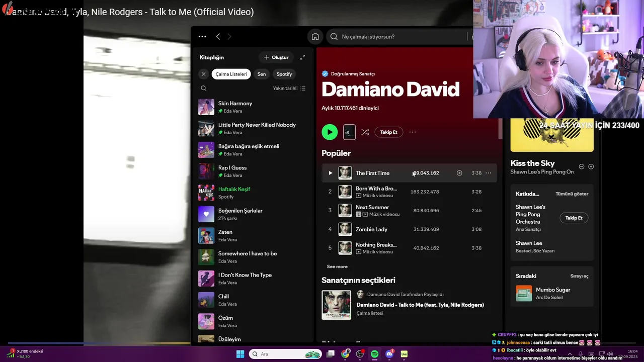The image size is (644, 362).
Task: Click the Beğenilen Şarkılar heart thumbnail
Action: pos(206,214)
